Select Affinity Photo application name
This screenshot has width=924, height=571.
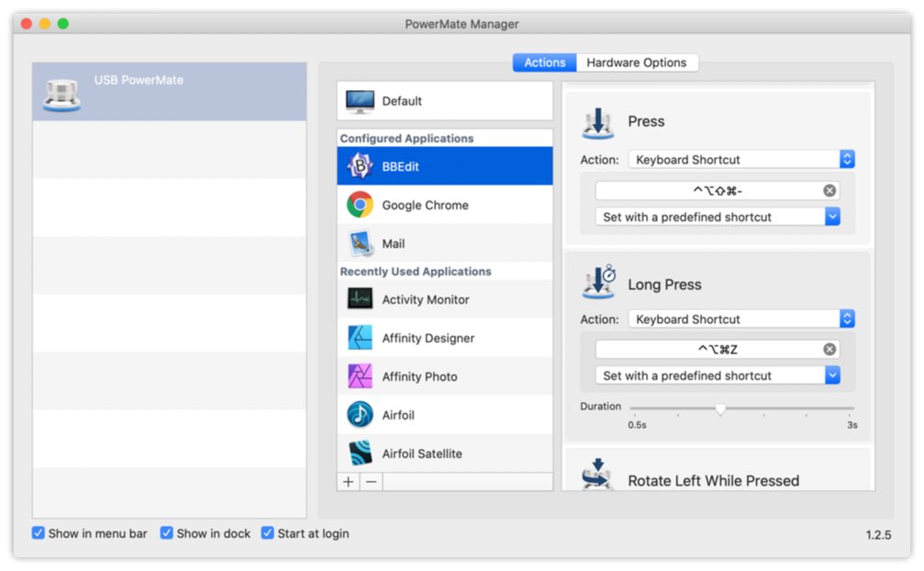tap(419, 376)
